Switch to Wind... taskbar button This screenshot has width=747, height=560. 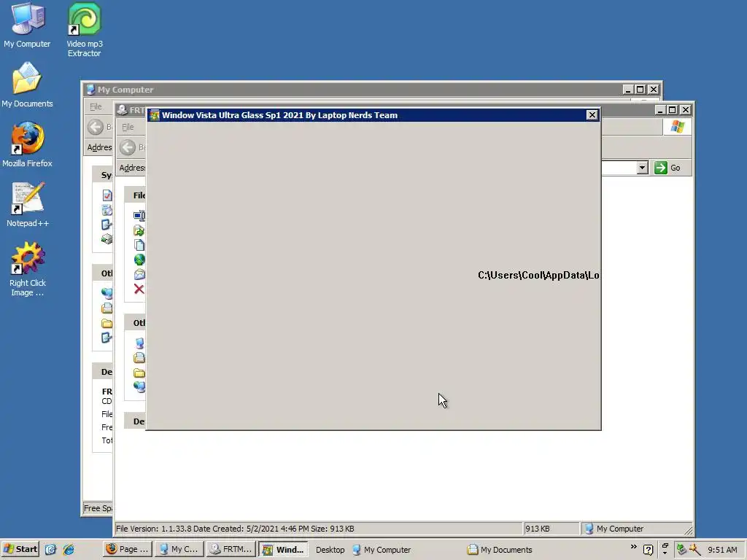tap(284, 549)
